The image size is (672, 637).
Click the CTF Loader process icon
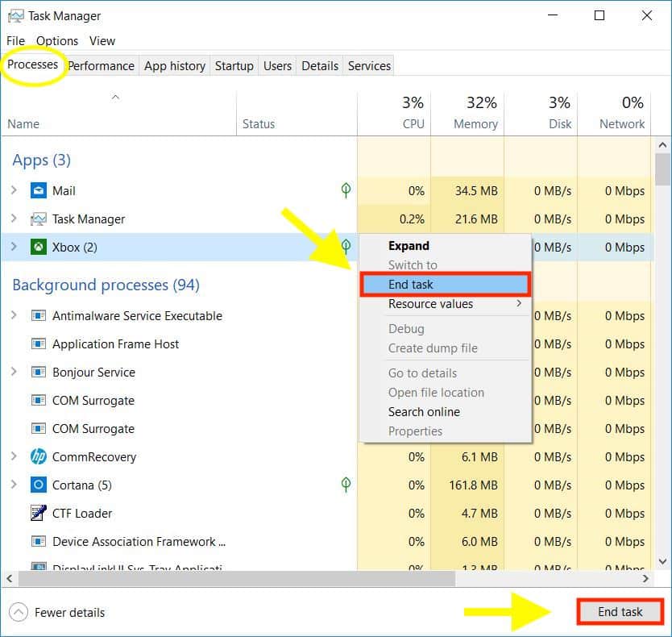(x=38, y=513)
